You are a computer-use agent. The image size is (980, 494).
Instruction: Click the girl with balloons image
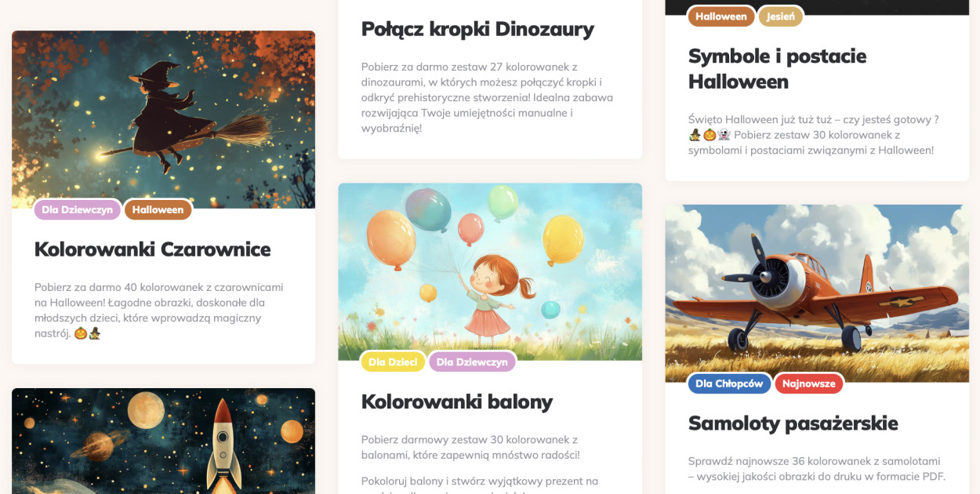(490, 271)
